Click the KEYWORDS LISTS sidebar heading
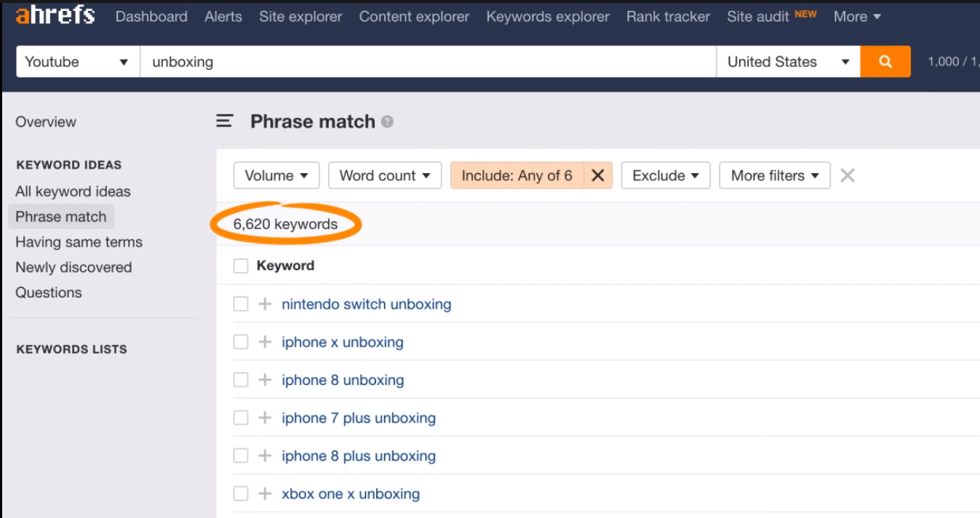This screenshot has height=518, width=980. (71, 349)
